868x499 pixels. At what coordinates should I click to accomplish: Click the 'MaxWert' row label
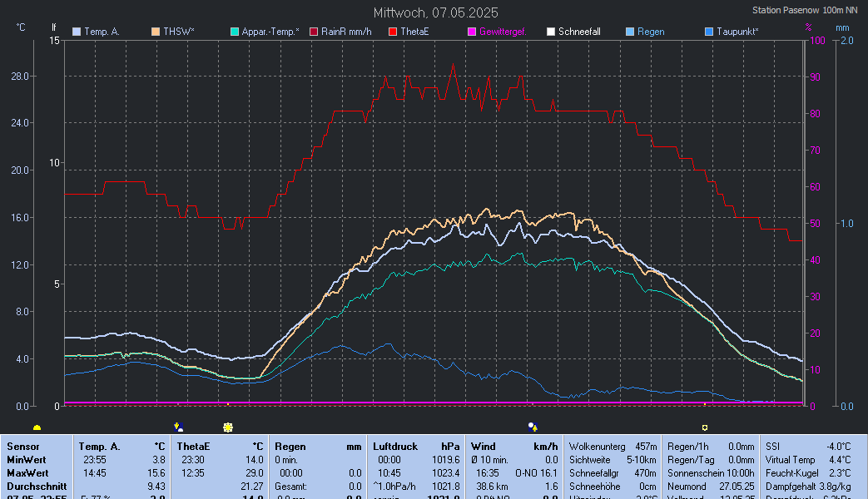(x=27, y=473)
